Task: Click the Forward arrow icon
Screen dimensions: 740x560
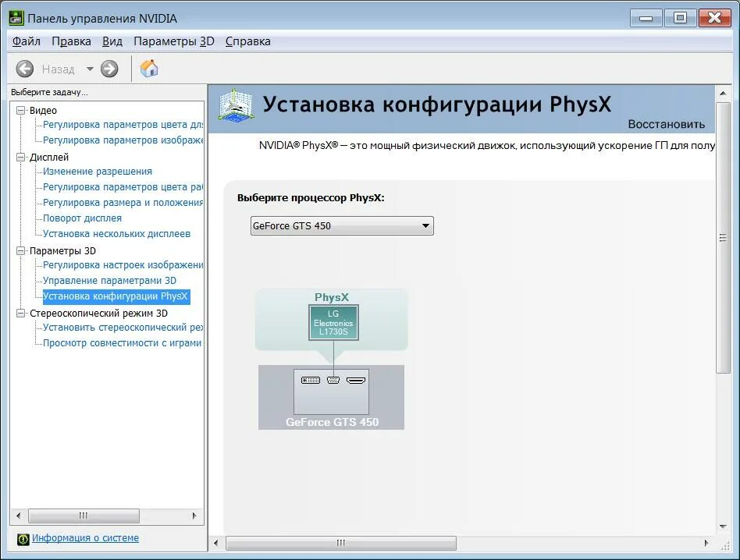Action: [x=109, y=69]
